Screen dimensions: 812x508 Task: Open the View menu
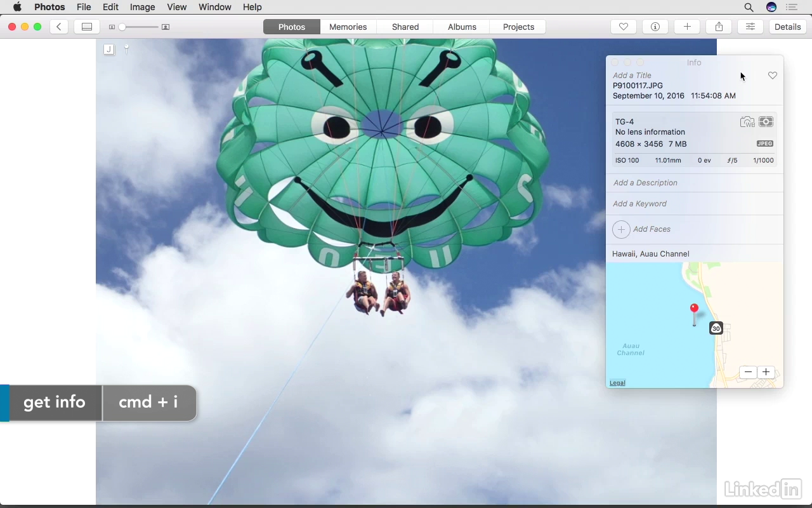click(x=176, y=7)
